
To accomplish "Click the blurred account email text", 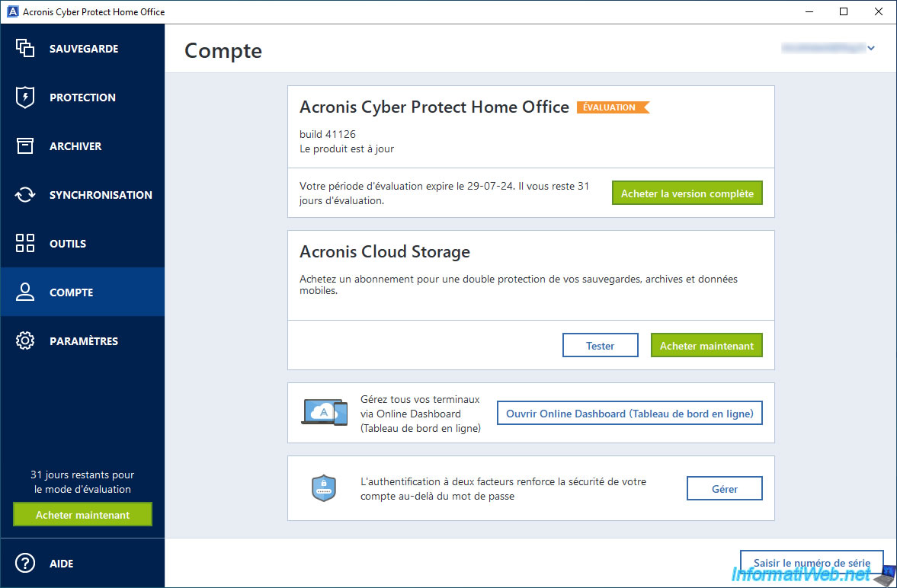I will coord(822,49).
